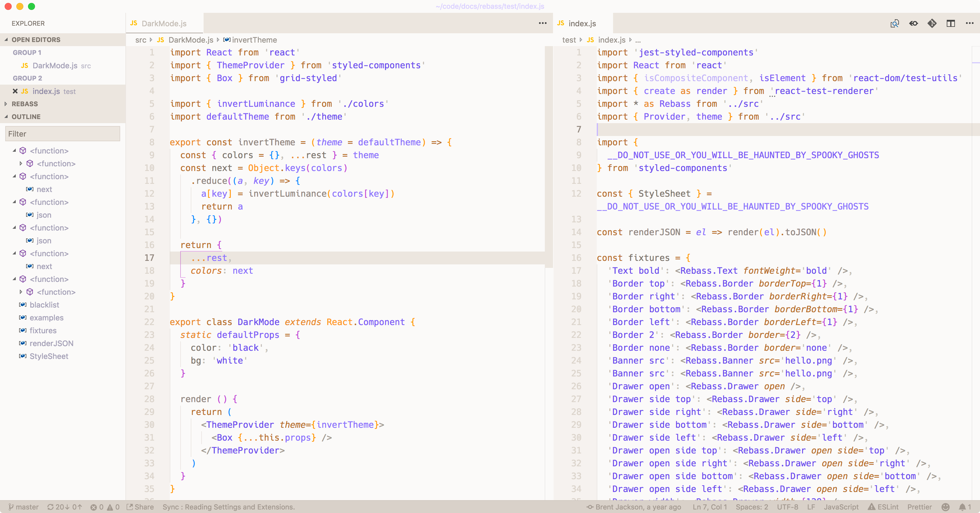
Task: Open blame info Brent Jackson, a year ago
Action: click(634, 507)
